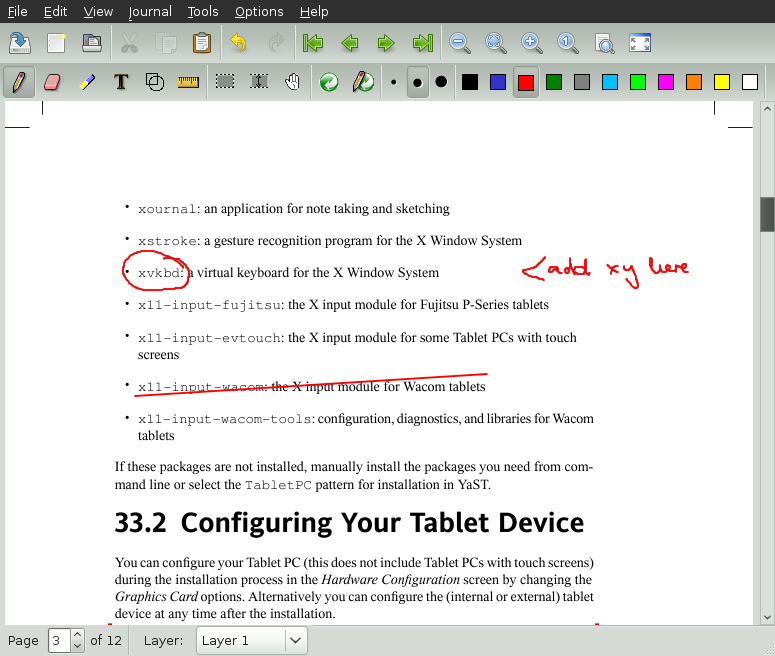Pick the black color swatch
Screen dimensions: 775x656
point(470,82)
